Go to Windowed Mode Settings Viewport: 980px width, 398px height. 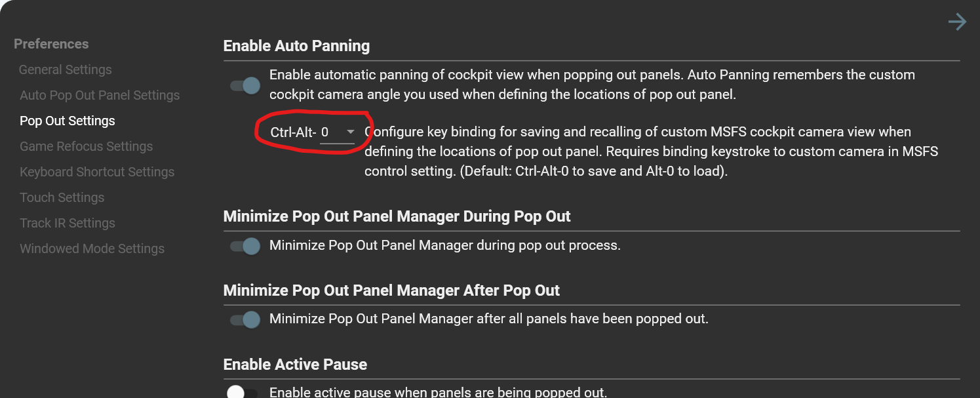(x=92, y=249)
